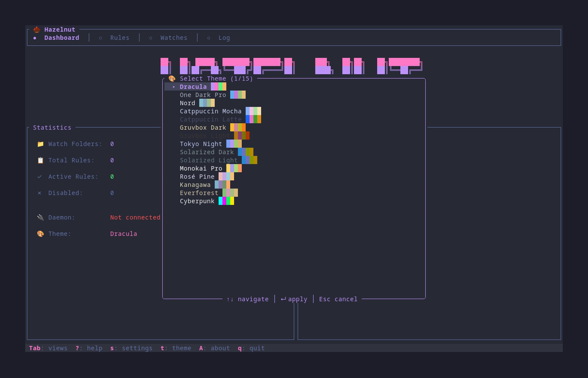The image size is (588, 378).
Task: Select the Cyberpunk theme entry
Action: (197, 201)
